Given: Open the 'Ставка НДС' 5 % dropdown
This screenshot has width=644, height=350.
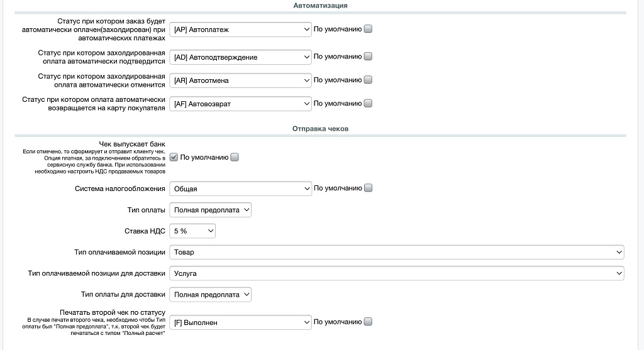Looking at the screenshot, I should pyautogui.click(x=192, y=231).
